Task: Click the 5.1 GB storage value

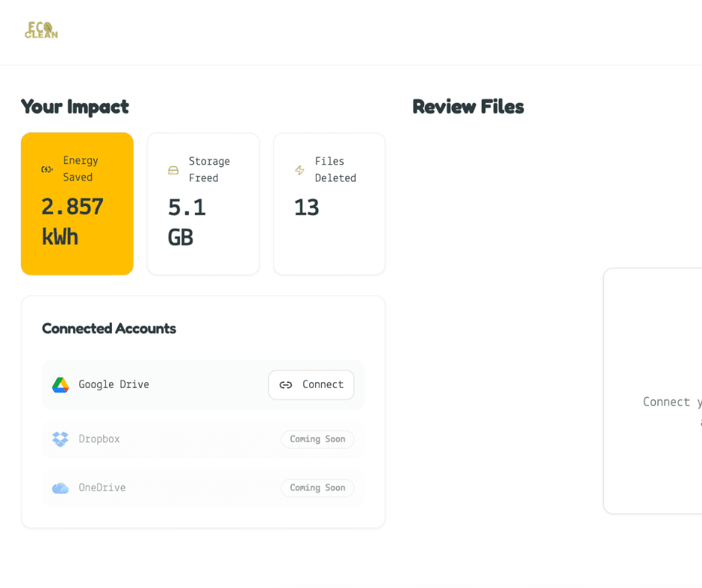Action: [x=187, y=222]
